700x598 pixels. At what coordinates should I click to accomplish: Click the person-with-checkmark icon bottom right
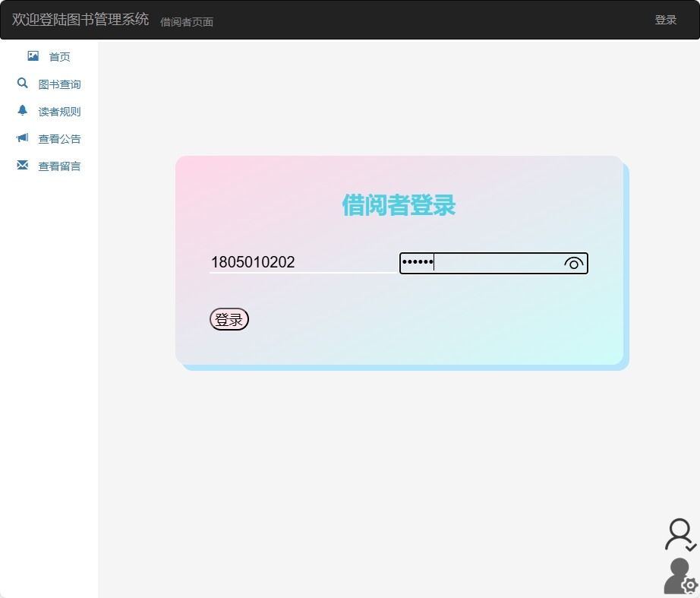680,535
